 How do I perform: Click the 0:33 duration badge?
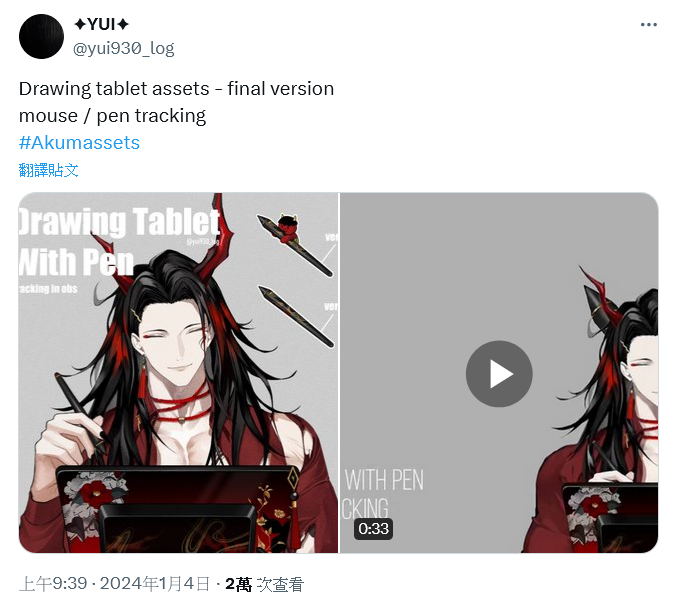373,528
